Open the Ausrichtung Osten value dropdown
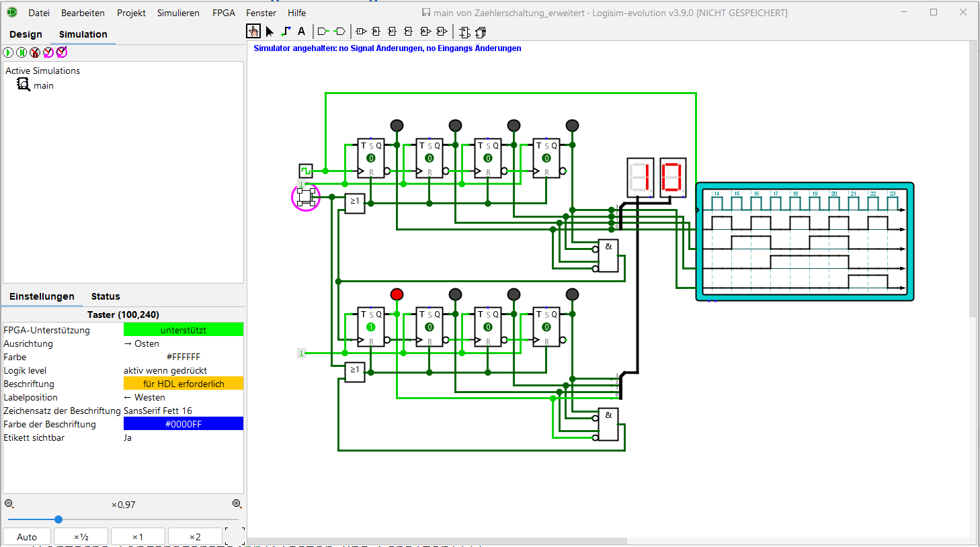The height and width of the screenshot is (547, 980). [x=183, y=343]
